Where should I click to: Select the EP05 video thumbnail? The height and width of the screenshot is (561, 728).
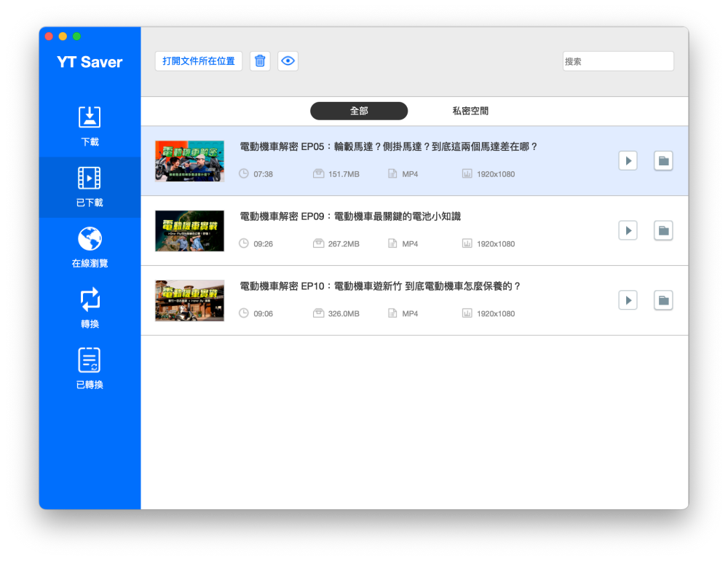(x=189, y=161)
